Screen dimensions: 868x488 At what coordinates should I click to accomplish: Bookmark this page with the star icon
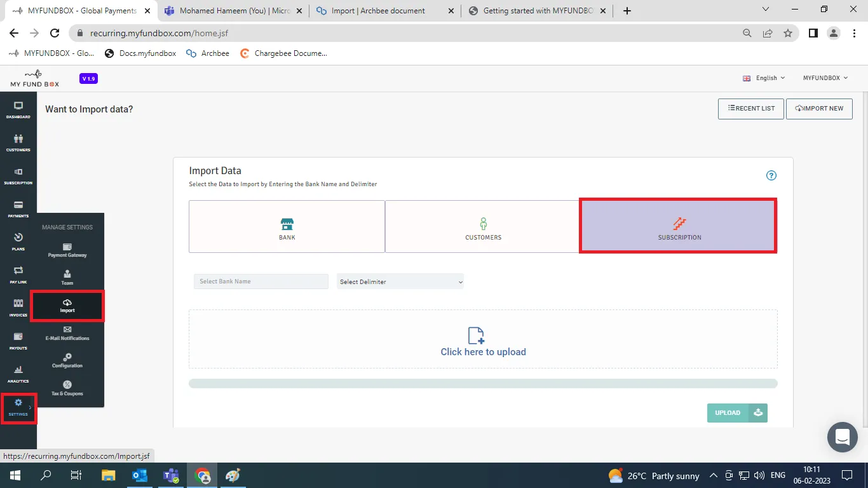tap(788, 33)
